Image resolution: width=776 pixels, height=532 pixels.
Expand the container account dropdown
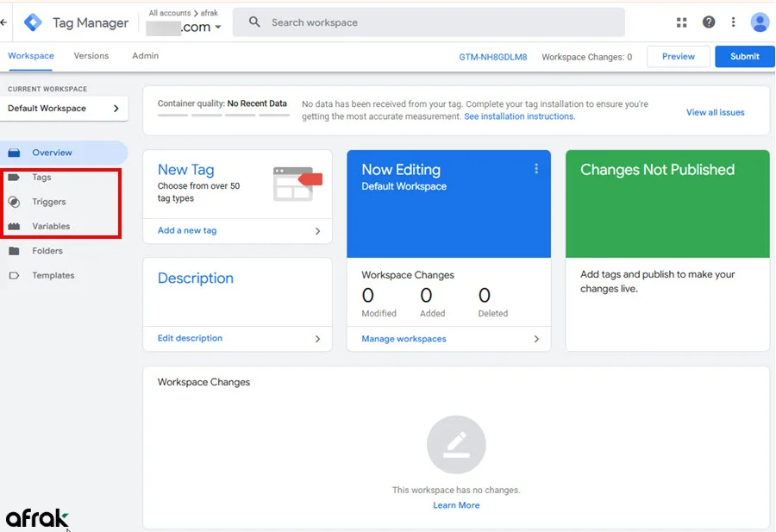tap(217, 28)
